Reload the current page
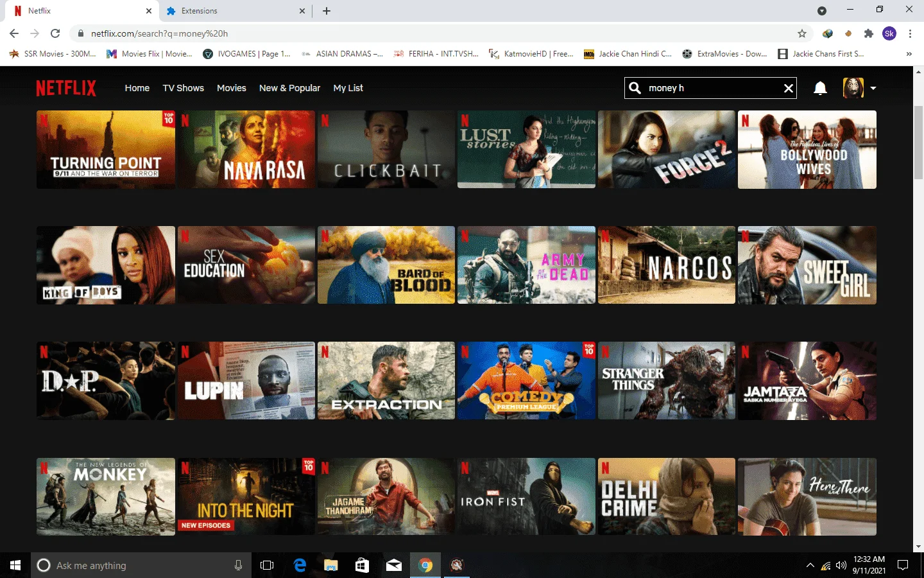Screen dimensions: 924x578 point(55,33)
